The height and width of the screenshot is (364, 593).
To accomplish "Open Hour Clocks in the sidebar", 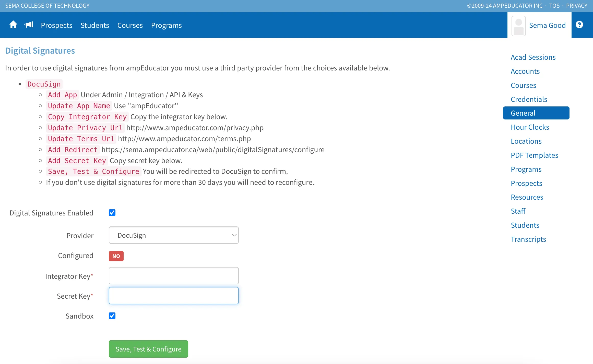I will [x=530, y=127].
